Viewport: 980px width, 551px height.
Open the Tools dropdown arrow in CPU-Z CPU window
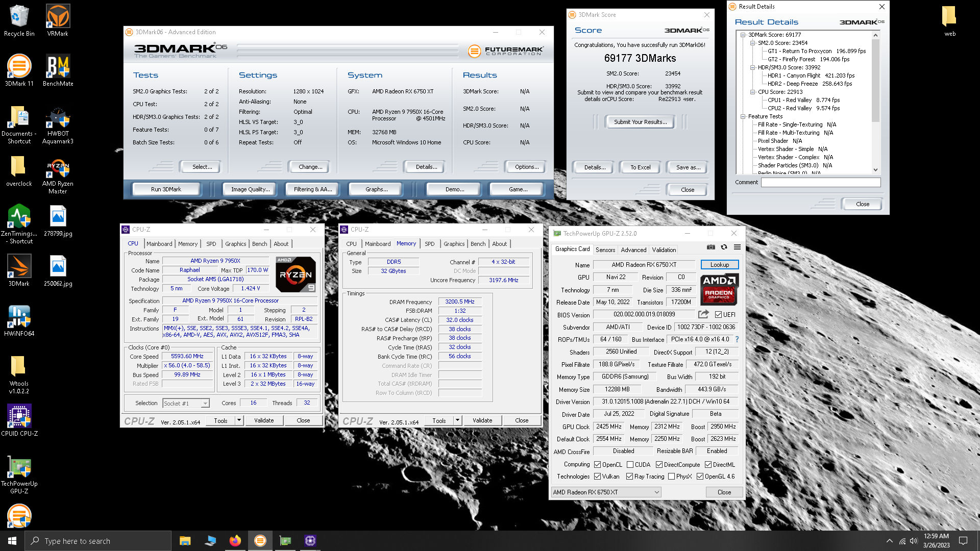pos(239,420)
